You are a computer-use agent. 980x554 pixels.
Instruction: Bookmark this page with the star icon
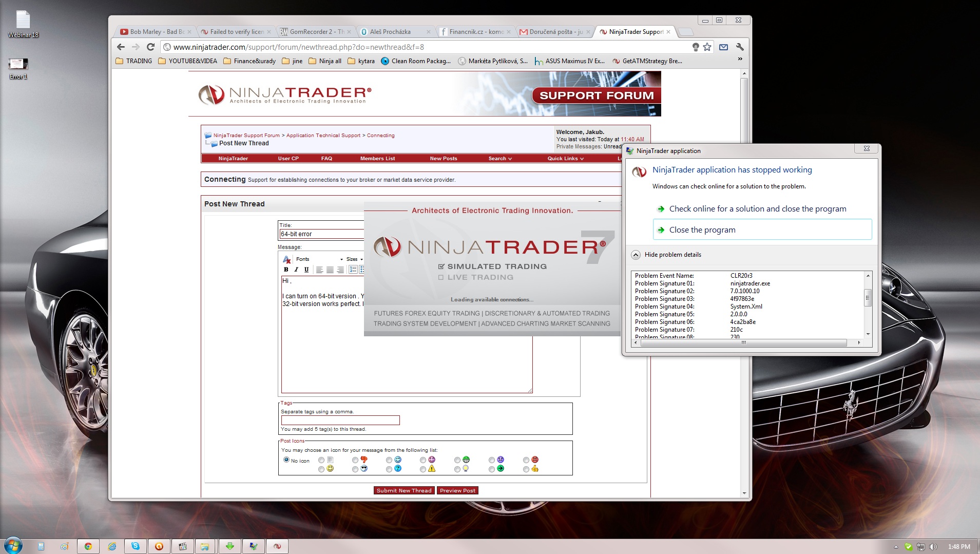(707, 47)
